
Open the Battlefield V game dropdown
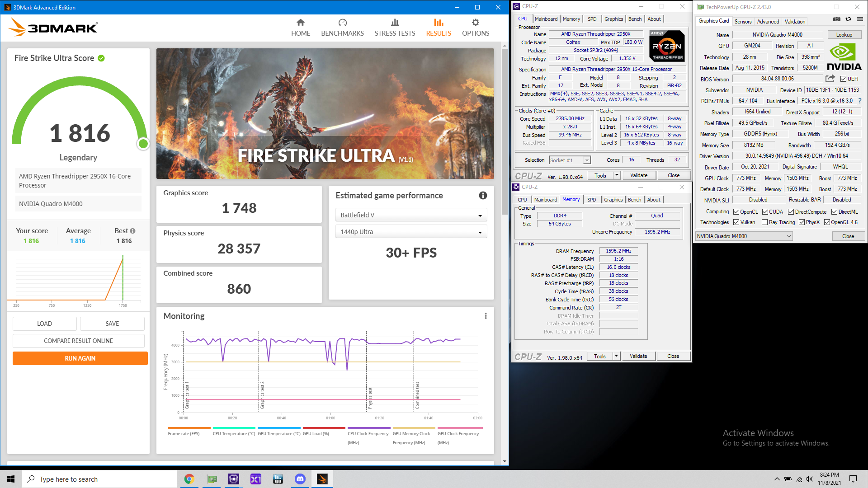(411, 215)
